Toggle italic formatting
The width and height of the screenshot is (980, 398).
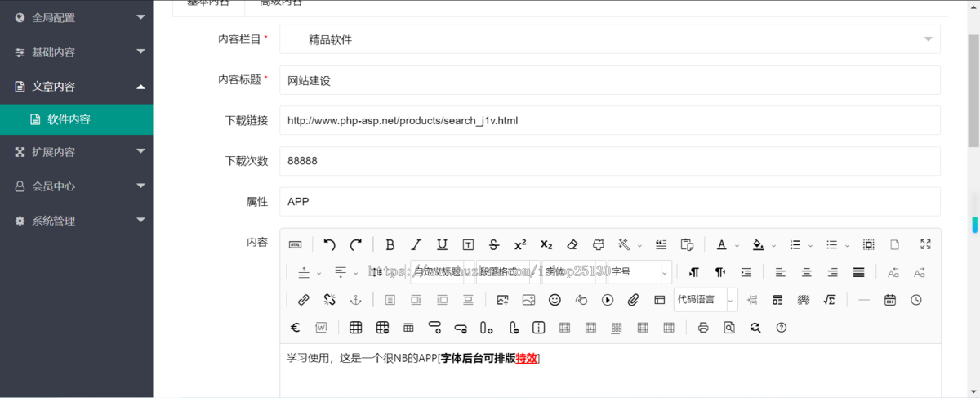coord(416,244)
